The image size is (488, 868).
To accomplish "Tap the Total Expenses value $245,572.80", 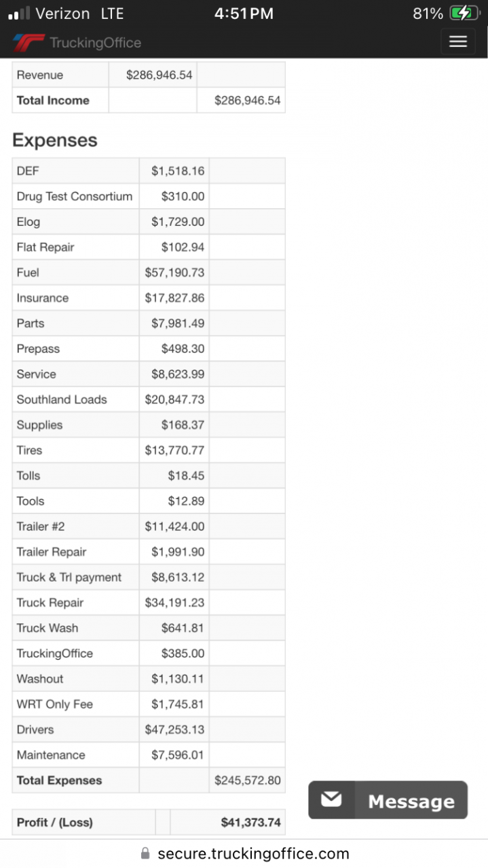I will 247,781.
